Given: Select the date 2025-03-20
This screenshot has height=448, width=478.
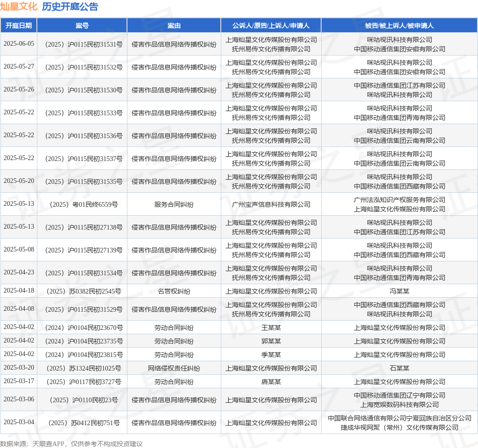Looking at the screenshot, I should (x=19, y=368).
